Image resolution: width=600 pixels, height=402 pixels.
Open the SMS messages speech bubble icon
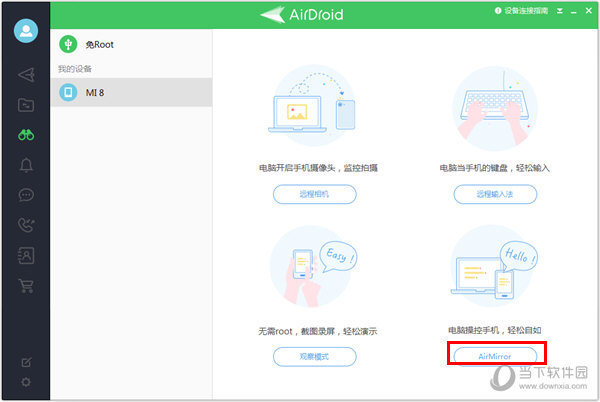(x=26, y=195)
